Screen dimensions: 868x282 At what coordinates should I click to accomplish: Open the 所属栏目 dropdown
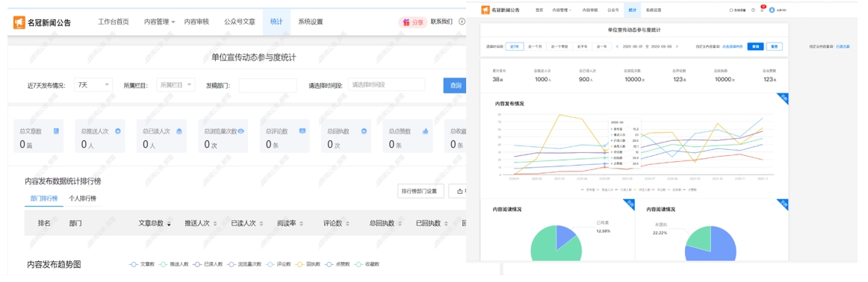176,85
